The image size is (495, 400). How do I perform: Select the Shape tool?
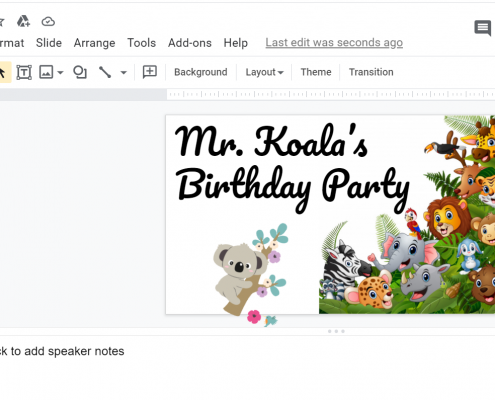[x=80, y=72]
